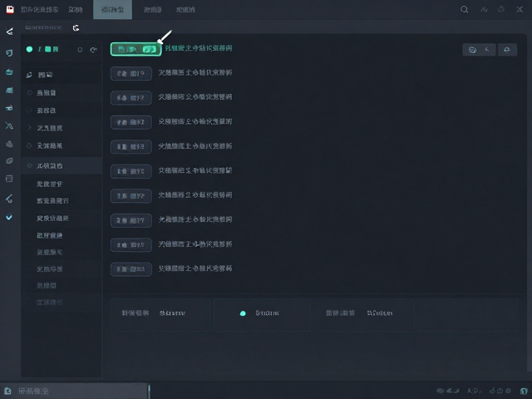This screenshot has height=399, width=532.
Task: Click the square icon at status bar's right end
Action: tap(524, 391)
